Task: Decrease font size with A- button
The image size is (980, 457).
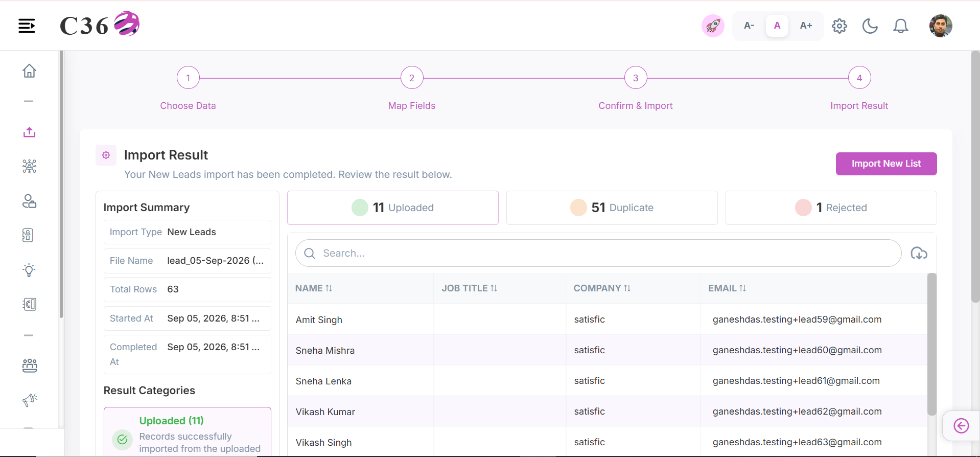Action: coord(749,26)
